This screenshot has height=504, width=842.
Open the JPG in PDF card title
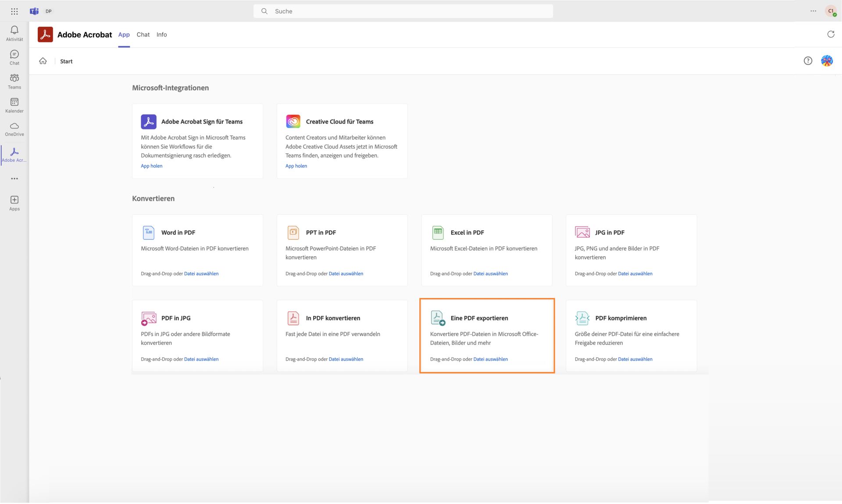[610, 233]
